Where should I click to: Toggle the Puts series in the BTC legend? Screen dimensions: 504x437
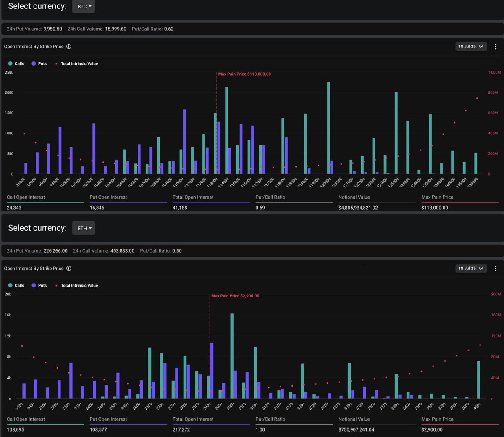tap(39, 64)
